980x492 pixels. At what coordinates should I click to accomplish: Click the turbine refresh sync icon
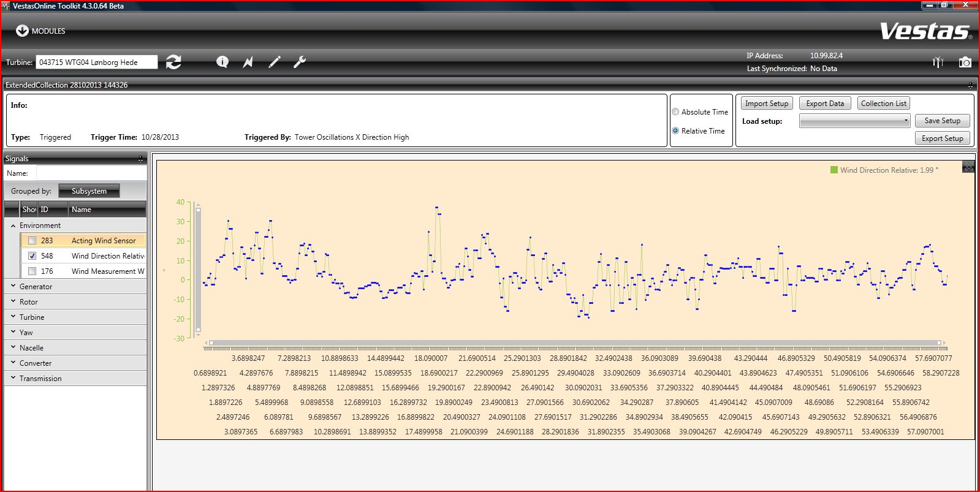pyautogui.click(x=173, y=62)
